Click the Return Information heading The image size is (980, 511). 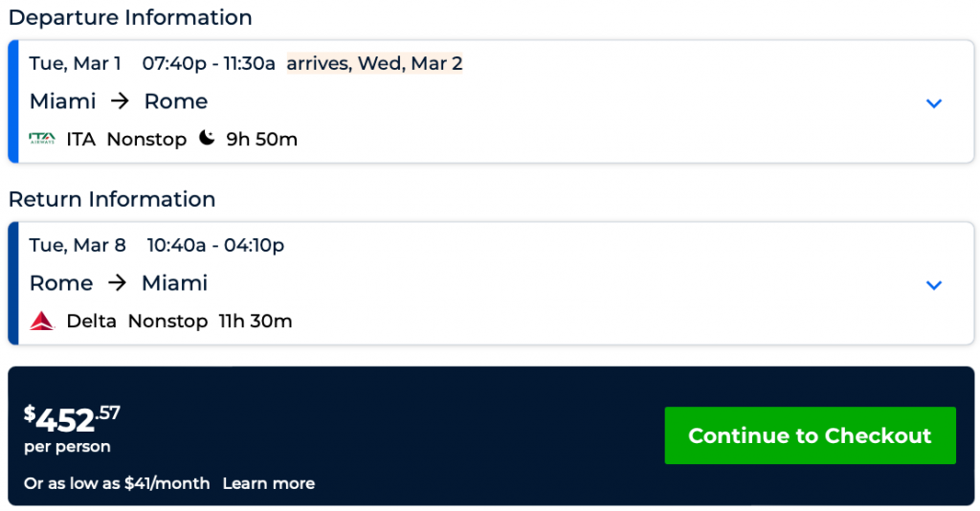[x=112, y=199]
